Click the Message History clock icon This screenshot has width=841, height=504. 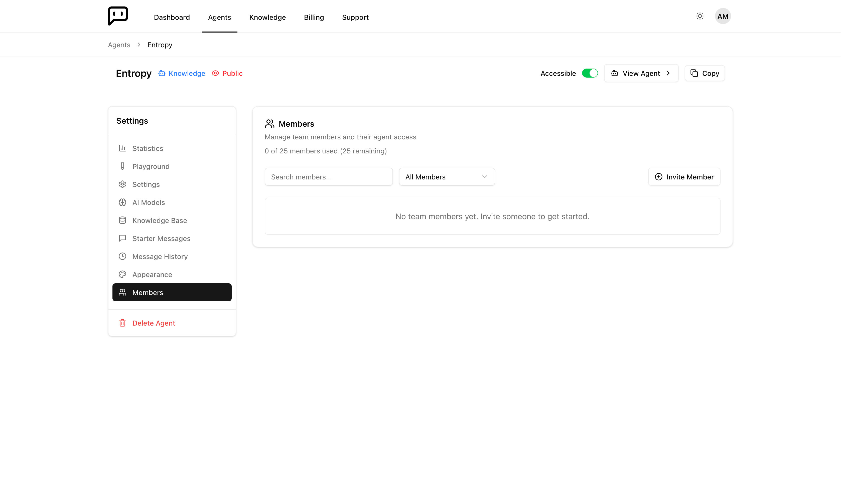pos(122,256)
